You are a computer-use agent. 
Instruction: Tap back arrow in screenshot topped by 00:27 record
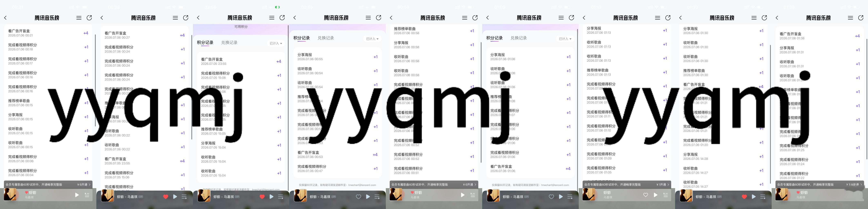[x=101, y=18]
